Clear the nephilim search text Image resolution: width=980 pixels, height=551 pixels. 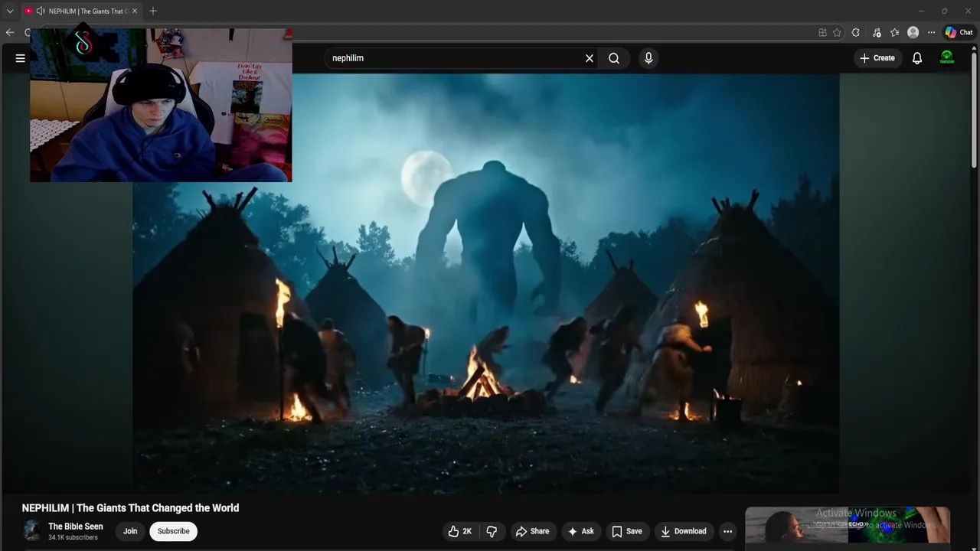tap(590, 58)
